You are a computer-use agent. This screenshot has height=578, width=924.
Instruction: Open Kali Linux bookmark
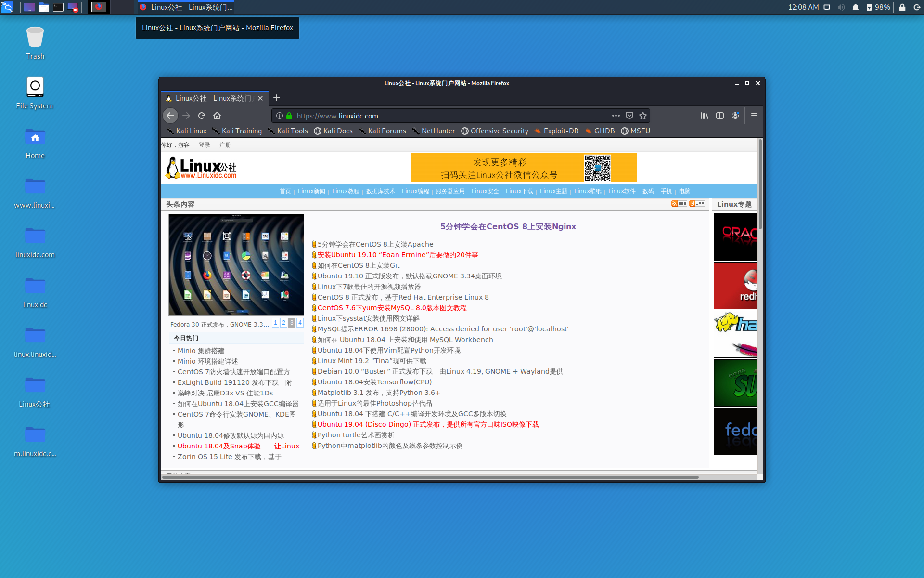click(186, 131)
